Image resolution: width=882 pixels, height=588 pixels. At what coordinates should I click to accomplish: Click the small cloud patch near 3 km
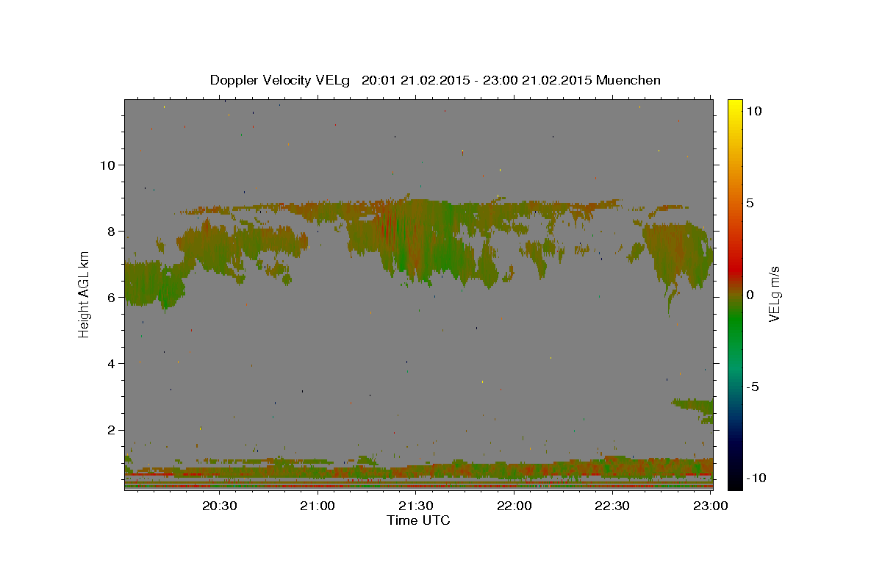coord(693,409)
